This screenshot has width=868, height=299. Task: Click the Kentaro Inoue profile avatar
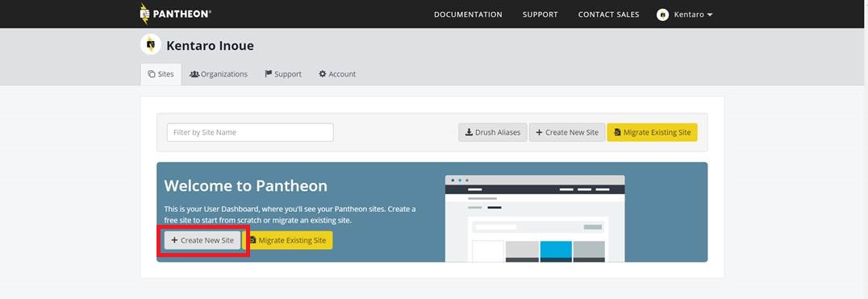pos(150,45)
